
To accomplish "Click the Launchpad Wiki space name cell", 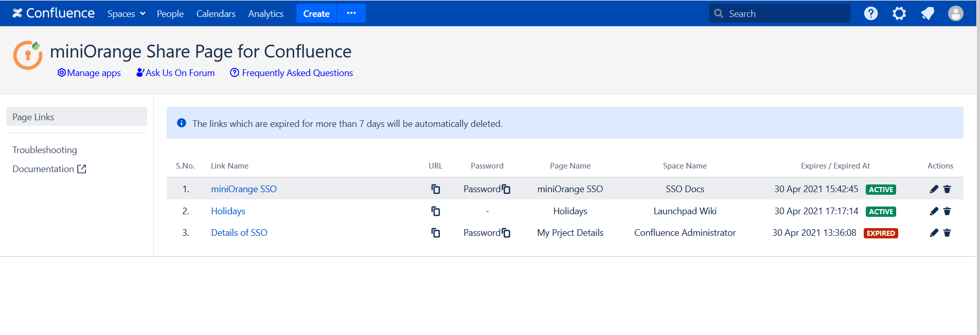I will tap(685, 211).
